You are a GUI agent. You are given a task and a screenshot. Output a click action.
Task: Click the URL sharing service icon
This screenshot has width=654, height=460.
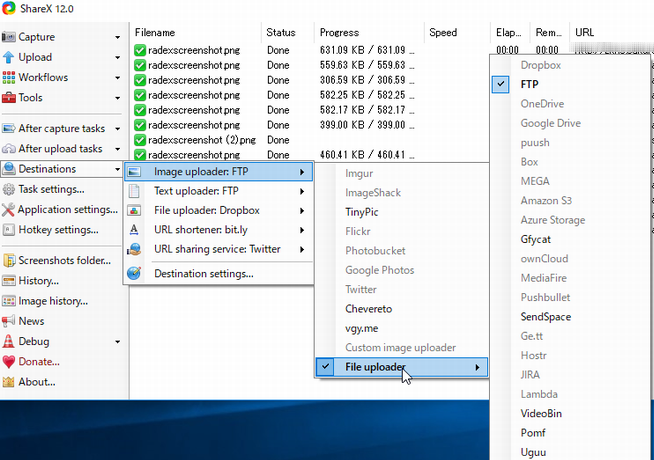[x=134, y=249]
